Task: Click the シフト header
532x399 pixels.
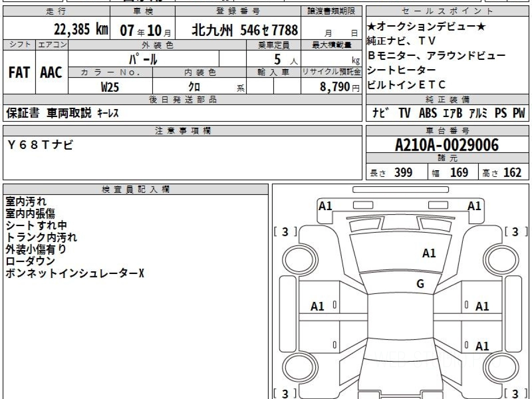Action: point(19,45)
